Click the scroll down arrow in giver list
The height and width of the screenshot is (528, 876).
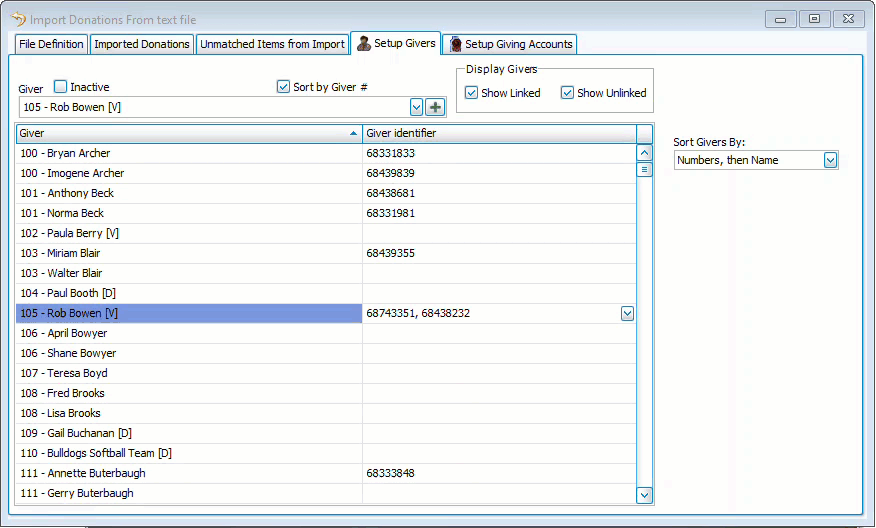(x=644, y=494)
